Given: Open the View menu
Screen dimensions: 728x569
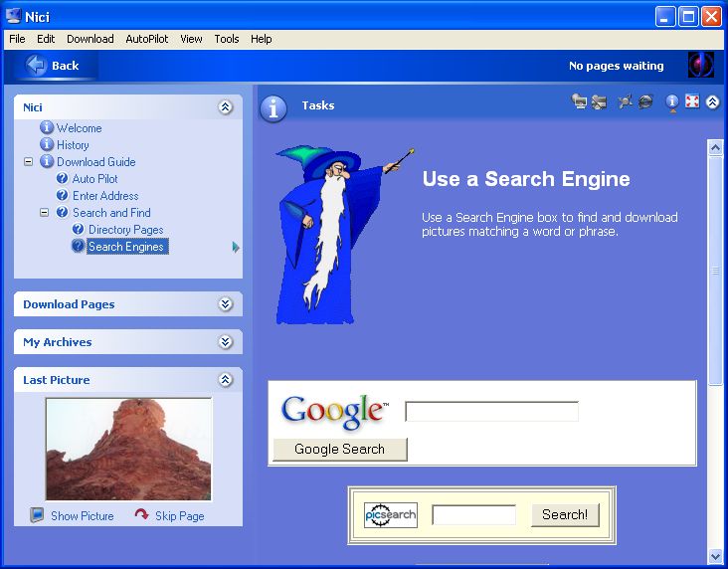Looking at the screenshot, I should [x=191, y=39].
